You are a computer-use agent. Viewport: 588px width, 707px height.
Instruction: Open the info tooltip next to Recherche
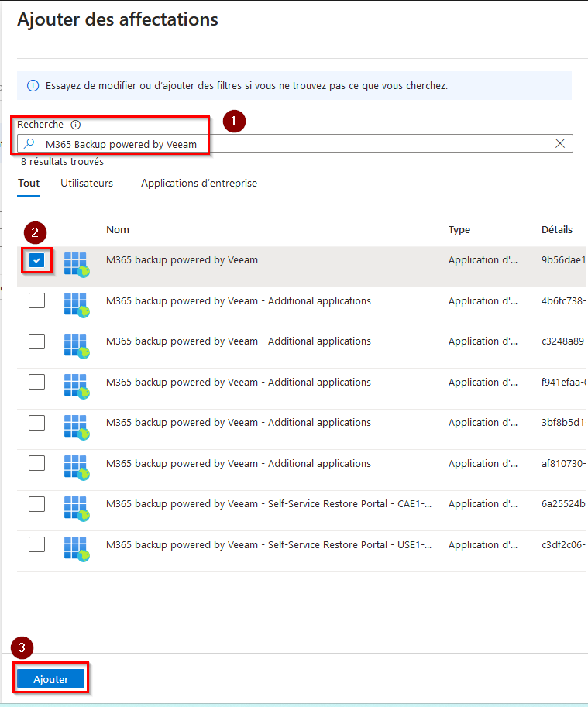(x=76, y=125)
